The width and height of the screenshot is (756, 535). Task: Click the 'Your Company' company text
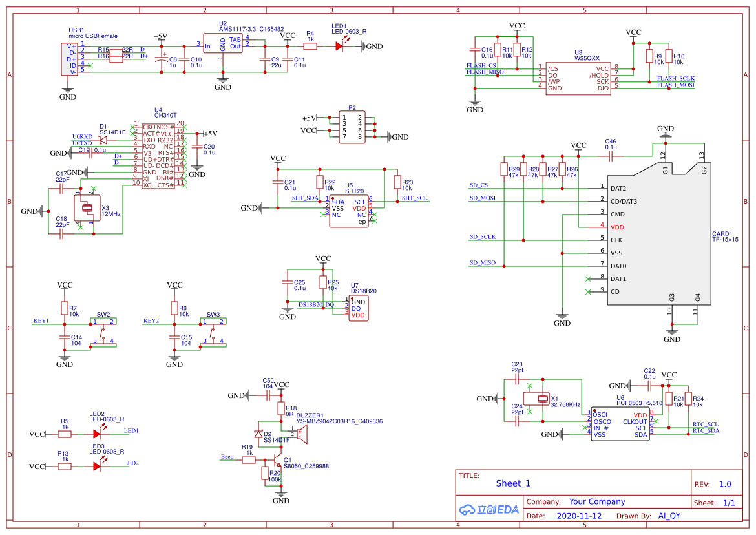tap(597, 502)
